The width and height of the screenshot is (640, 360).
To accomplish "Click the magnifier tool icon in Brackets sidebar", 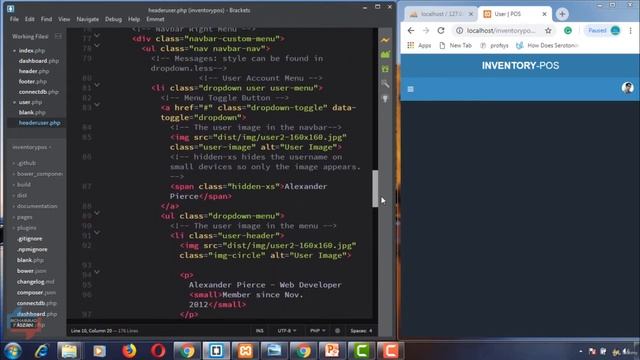I will pos(385,84).
